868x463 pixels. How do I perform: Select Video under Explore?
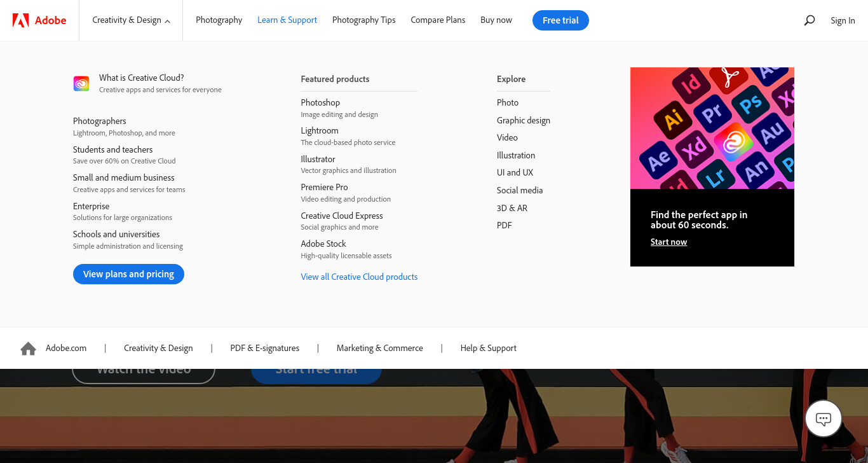pyautogui.click(x=507, y=137)
